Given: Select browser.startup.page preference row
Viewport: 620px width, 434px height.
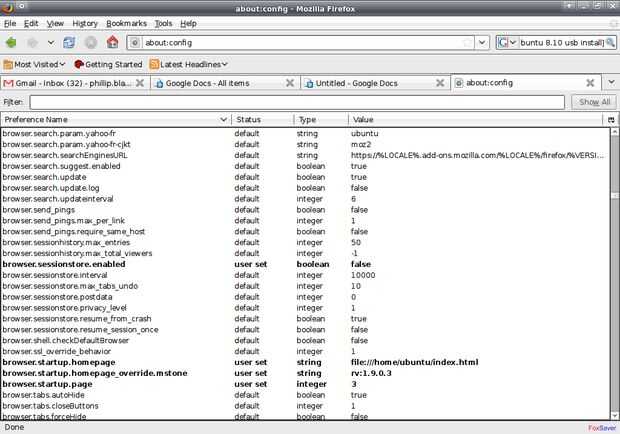Looking at the screenshot, I should (305, 384).
